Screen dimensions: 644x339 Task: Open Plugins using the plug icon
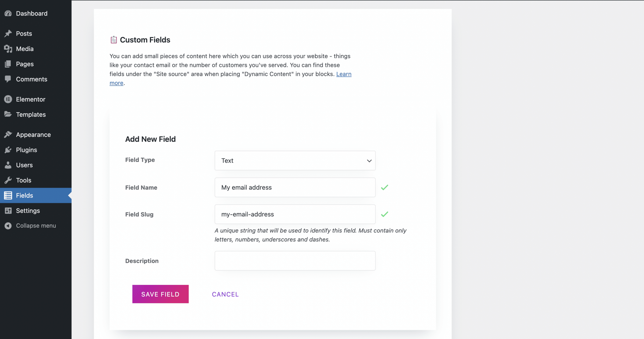[8, 150]
